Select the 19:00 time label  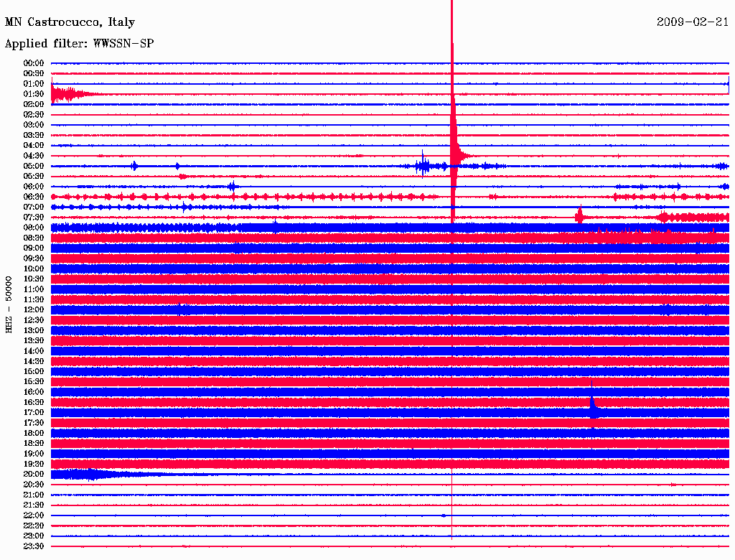coord(34,454)
